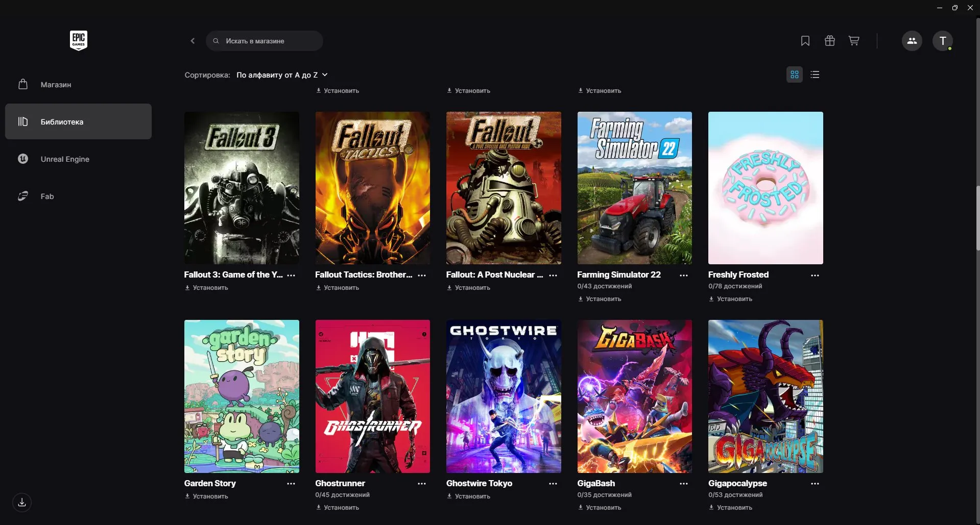Open the friends list icon
The height and width of the screenshot is (525, 980).
(x=912, y=41)
